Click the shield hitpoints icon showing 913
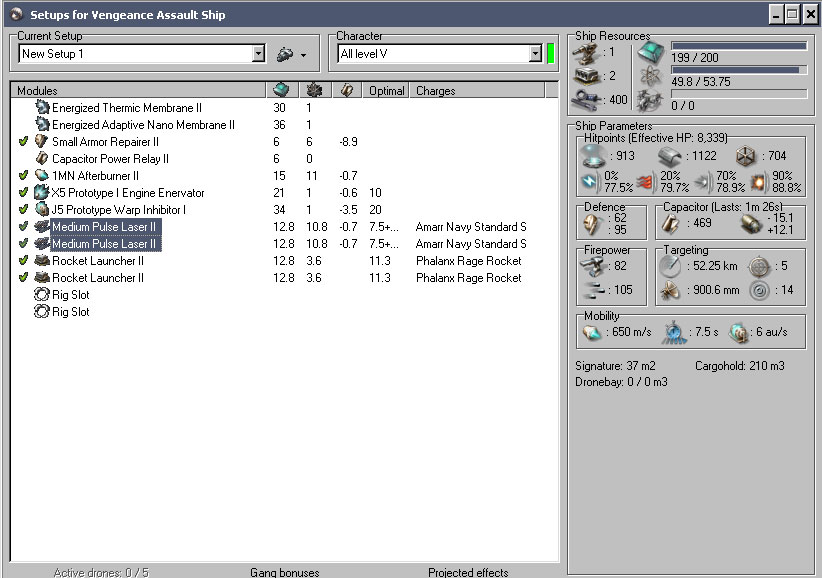822x578 pixels. point(594,156)
